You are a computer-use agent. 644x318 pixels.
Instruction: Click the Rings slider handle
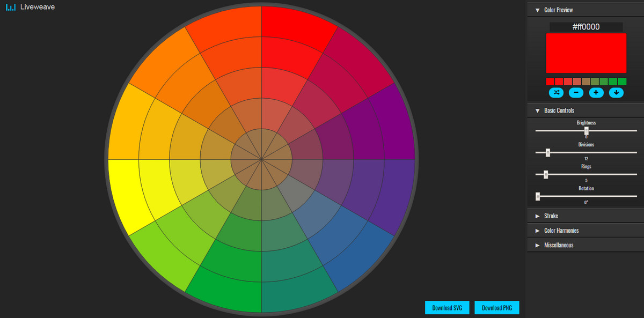pos(545,174)
